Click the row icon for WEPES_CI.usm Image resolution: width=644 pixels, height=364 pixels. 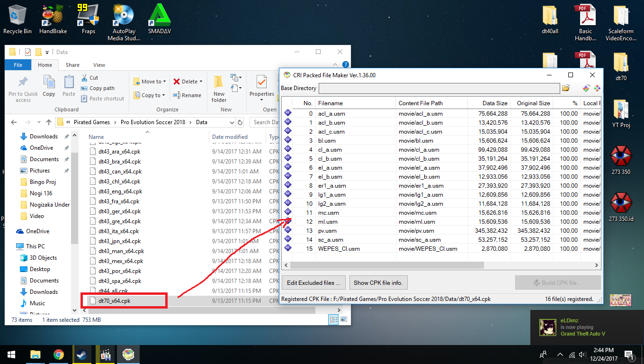point(287,248)
